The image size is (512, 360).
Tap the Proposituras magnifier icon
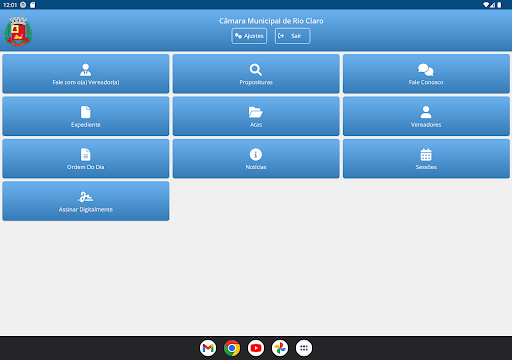click(x=256, y=70)
